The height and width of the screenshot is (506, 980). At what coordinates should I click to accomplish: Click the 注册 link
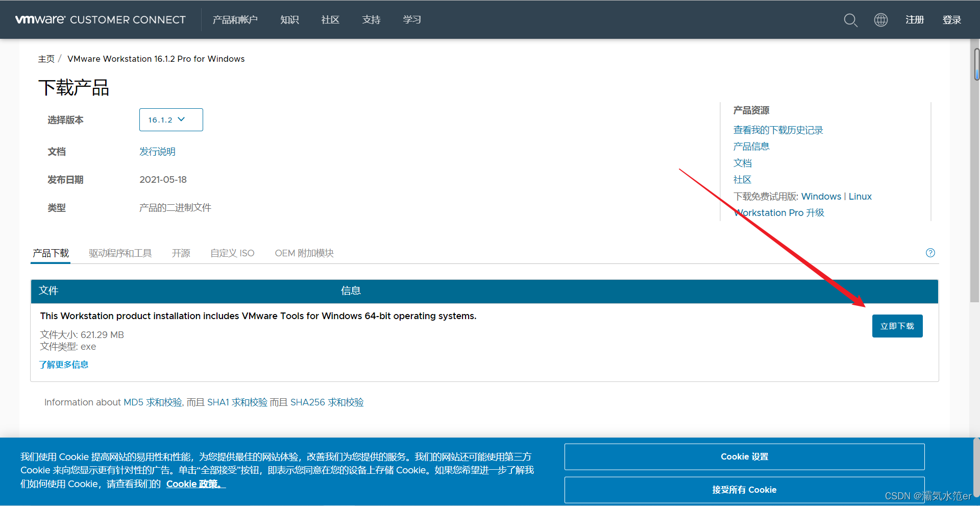point(915,20)
